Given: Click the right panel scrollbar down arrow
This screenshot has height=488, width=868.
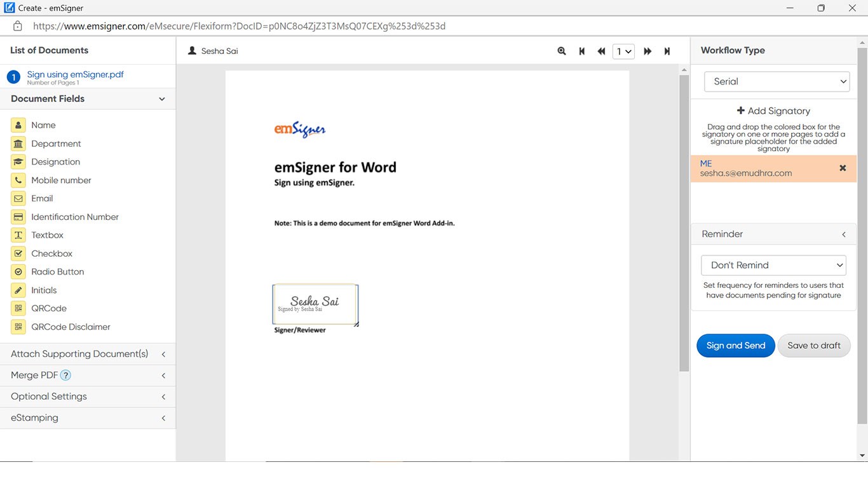Looking at the screenshot, I should (x=862, y=456).
